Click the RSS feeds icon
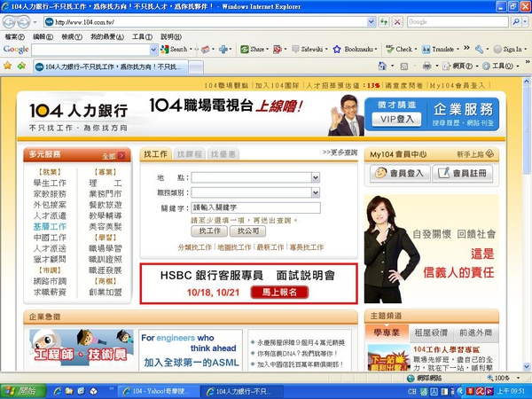 coord(404,66)
